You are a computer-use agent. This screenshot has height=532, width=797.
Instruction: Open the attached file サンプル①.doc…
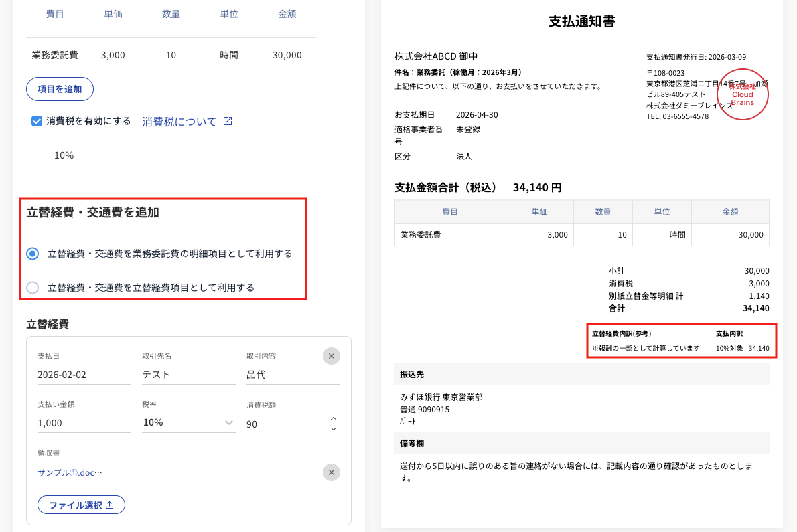pyautogui.click(x=70, y=472)
